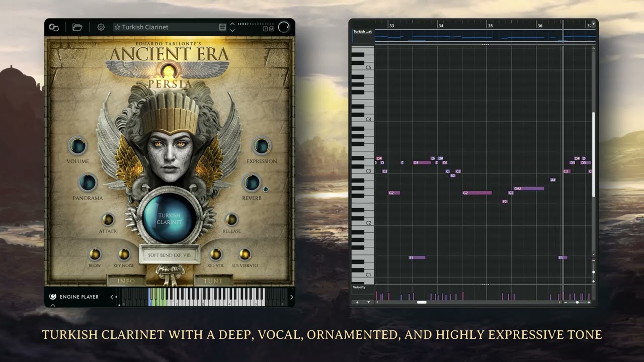The height and width of the screenshot is (362, 644).
Task: Click bar 33 on the piano roll ruler
Action: tap(391, 26)
